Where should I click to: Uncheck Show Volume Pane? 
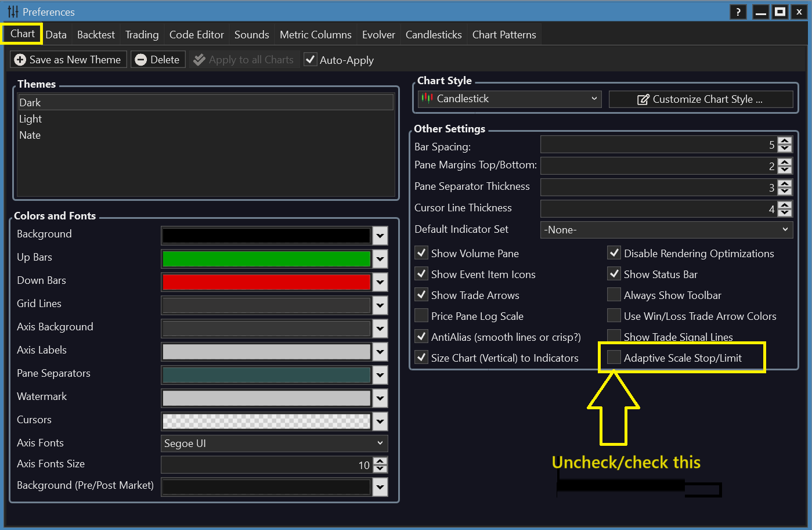(x=421, y=253)
